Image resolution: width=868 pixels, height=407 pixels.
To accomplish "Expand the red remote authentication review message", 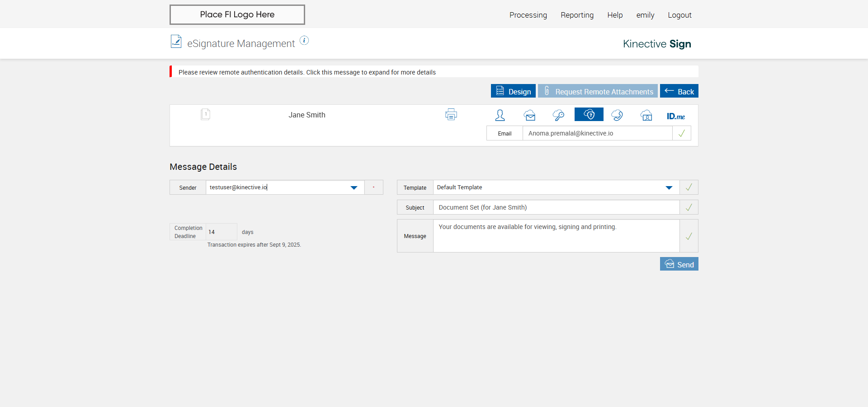I will pyautogui.click(x=307, y=72).
